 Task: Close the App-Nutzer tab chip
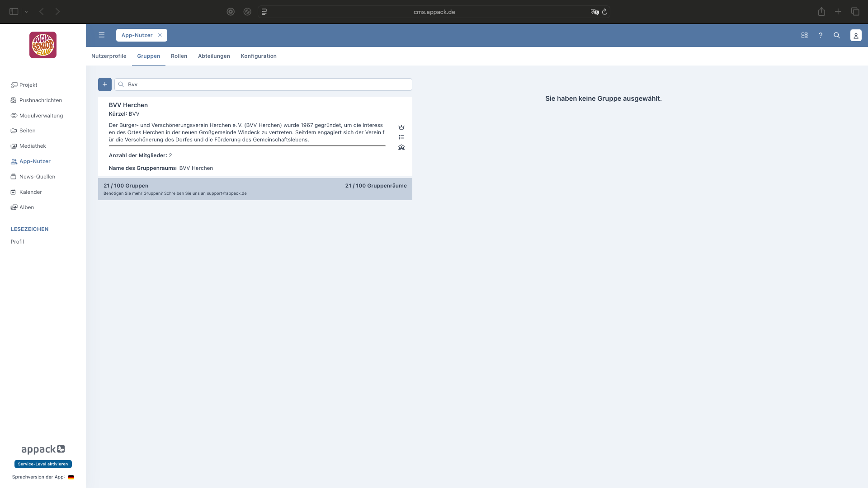(160, 35)
